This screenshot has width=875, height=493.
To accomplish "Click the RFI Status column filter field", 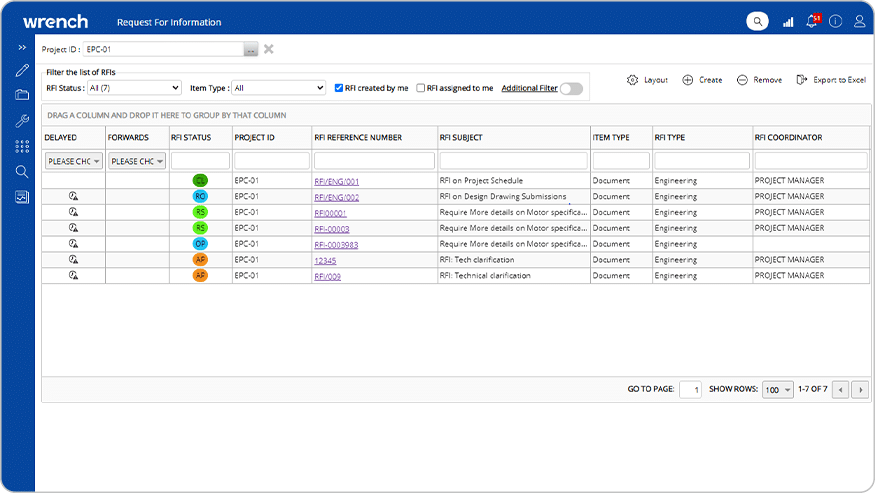I will click(200, 161).
